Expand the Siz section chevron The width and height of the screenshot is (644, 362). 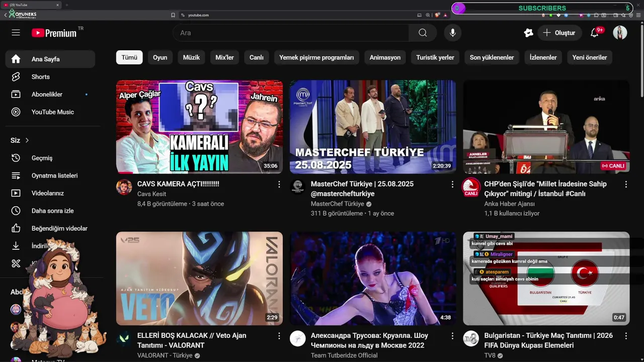[x=27, y=140]
